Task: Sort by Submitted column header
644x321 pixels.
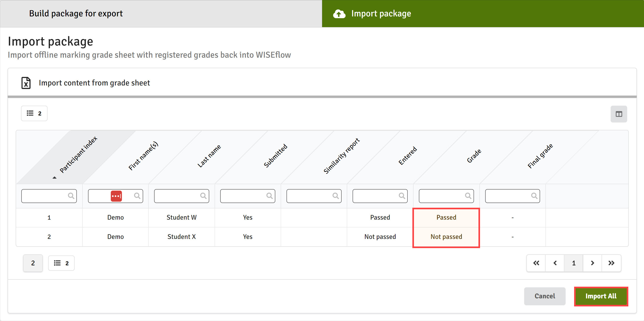Action: click(276, 155)
